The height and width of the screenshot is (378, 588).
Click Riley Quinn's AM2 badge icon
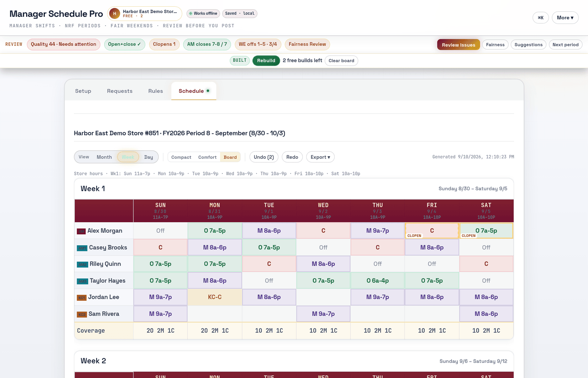pos(82,264)
